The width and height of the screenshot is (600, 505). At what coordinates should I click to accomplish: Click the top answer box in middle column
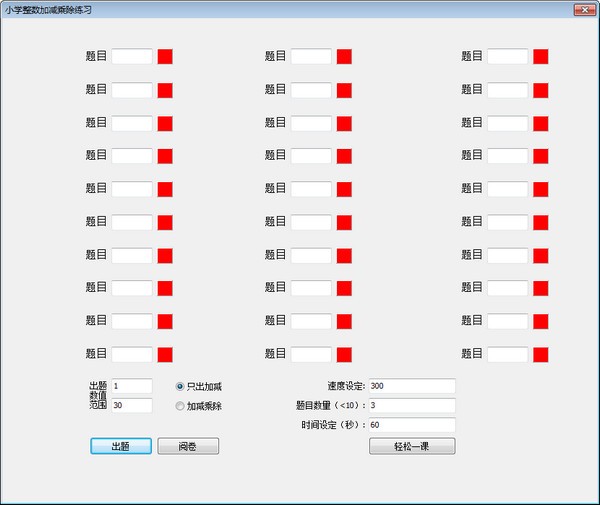(x=311, y=57)
